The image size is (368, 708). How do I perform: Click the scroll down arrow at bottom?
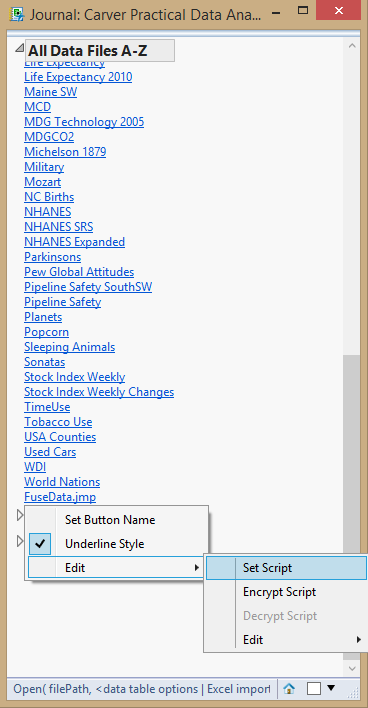pos(352,667)
